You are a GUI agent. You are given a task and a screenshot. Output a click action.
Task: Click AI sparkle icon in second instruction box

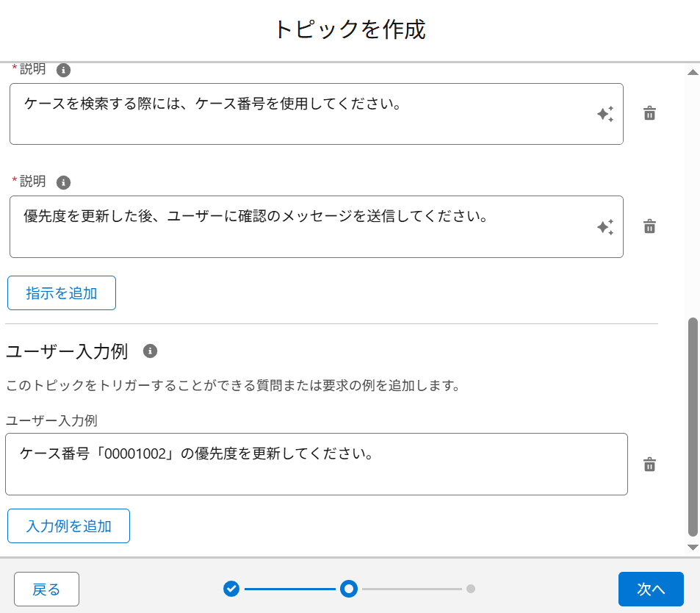[605, 227]
